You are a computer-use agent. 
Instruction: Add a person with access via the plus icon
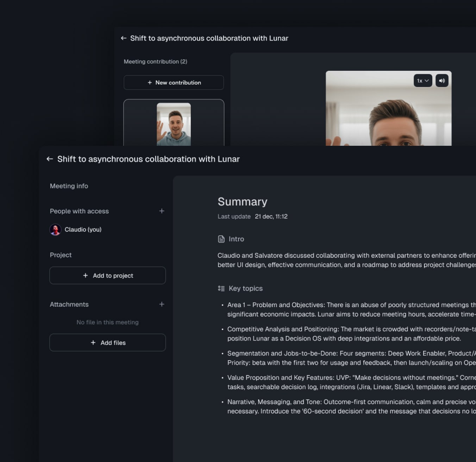click(162, 211)
